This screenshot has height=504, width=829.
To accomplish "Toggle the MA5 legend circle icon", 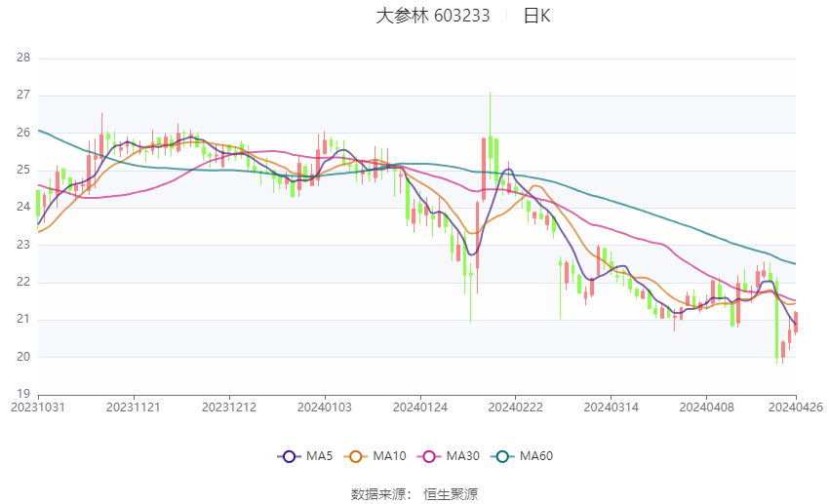I will (x=289, y=456).
